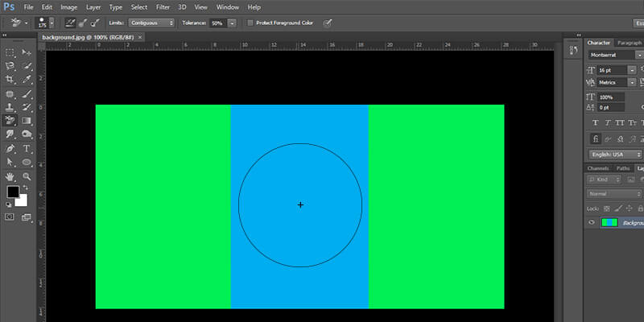Screen dimensions: 644x322
Task: Select the Eyedropper tool
Action: [x=27, y=79]
